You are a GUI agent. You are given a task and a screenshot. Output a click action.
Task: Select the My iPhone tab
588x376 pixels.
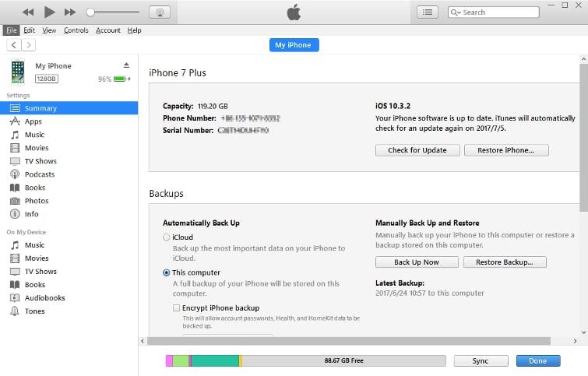coord(294,45)
